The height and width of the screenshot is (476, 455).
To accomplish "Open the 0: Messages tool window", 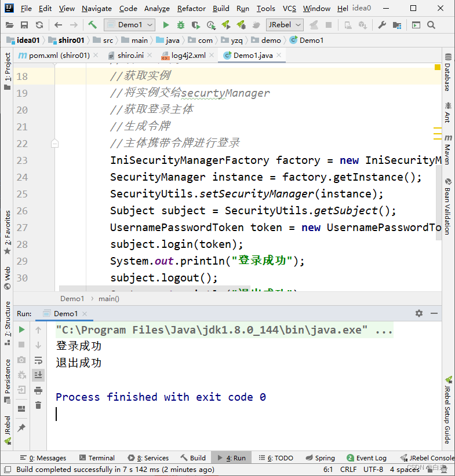I will click(x=43, y=458).
